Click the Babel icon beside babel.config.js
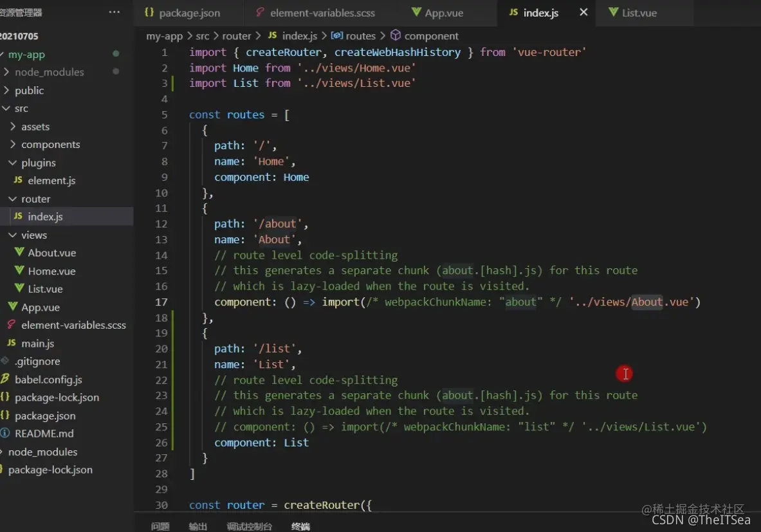761x532 pixels. pyautogui.click(x=5, y=379)
